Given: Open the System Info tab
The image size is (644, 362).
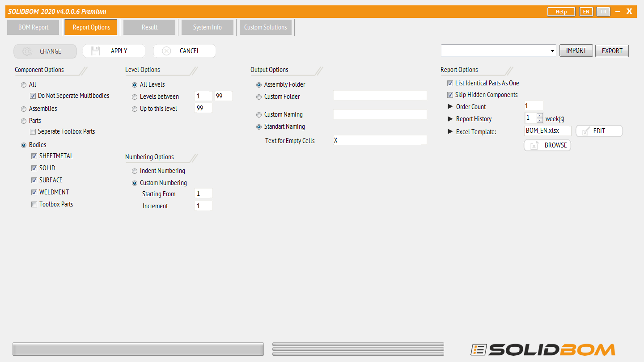Looking at the screenshot, I should pyautogui.click(x=208, y=27).
